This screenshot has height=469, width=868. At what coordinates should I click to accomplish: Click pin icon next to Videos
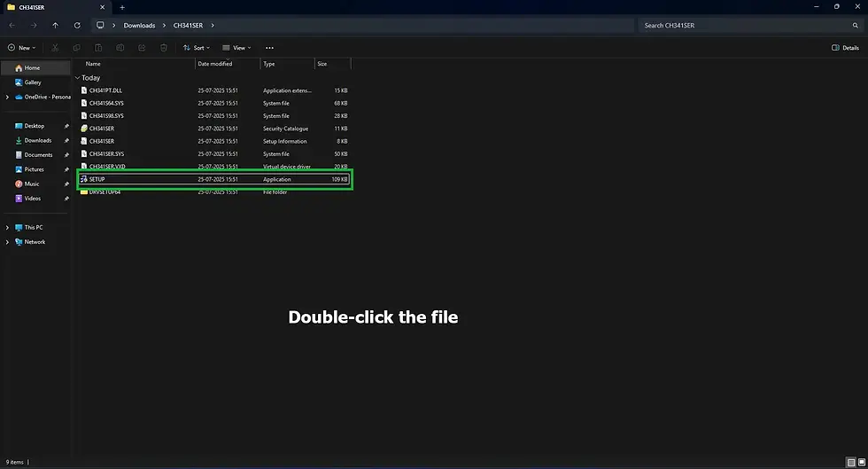(x=66, y=198)
